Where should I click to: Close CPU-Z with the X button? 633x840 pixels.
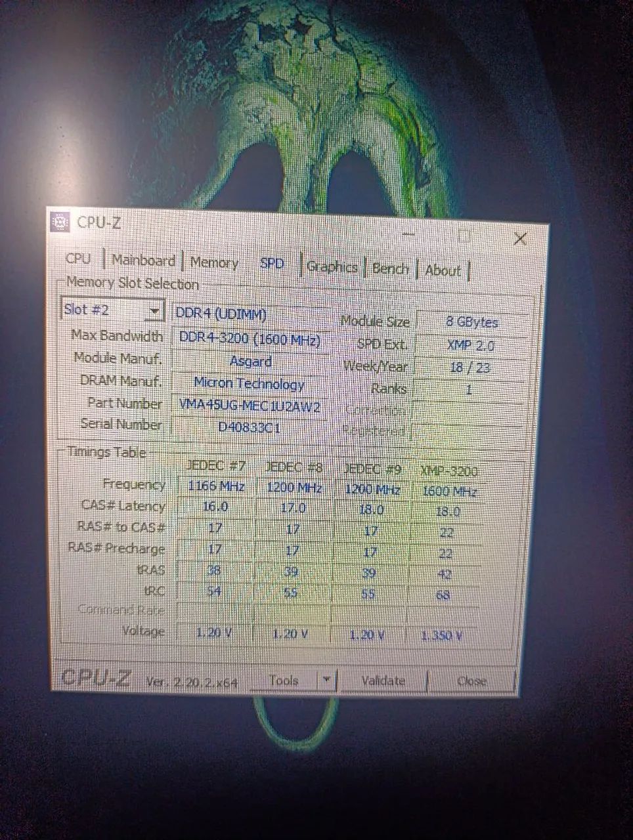click(x=520, y=238)
